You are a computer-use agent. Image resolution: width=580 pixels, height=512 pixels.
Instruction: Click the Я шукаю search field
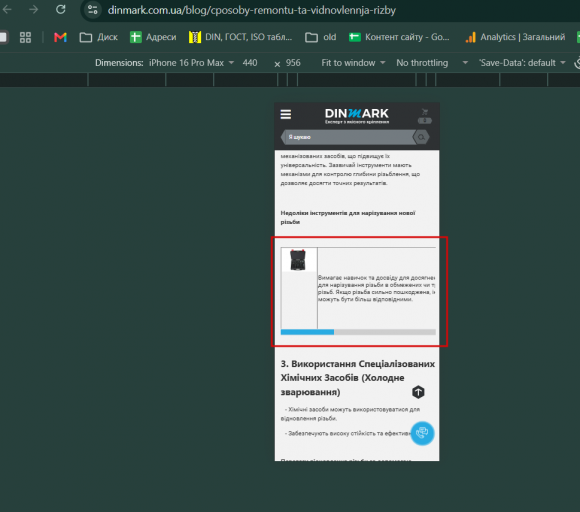[348, 137]
